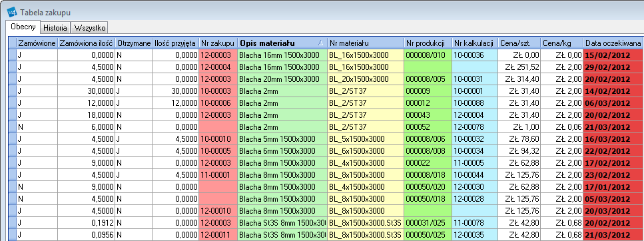Click material number BL_20x1500x3000

(x=366, y=79)
